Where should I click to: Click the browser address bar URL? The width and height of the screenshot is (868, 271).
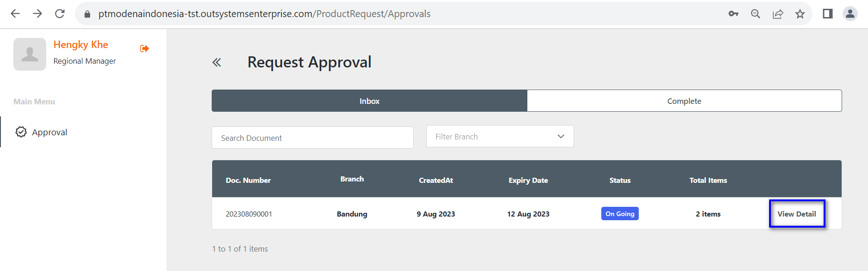(x=264, y=14)
